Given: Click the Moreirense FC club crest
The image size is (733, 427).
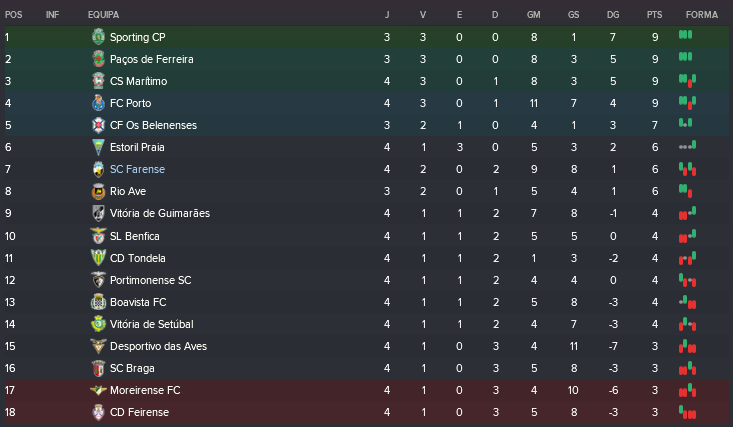Looking at the screenshot, I should (98, 390).
